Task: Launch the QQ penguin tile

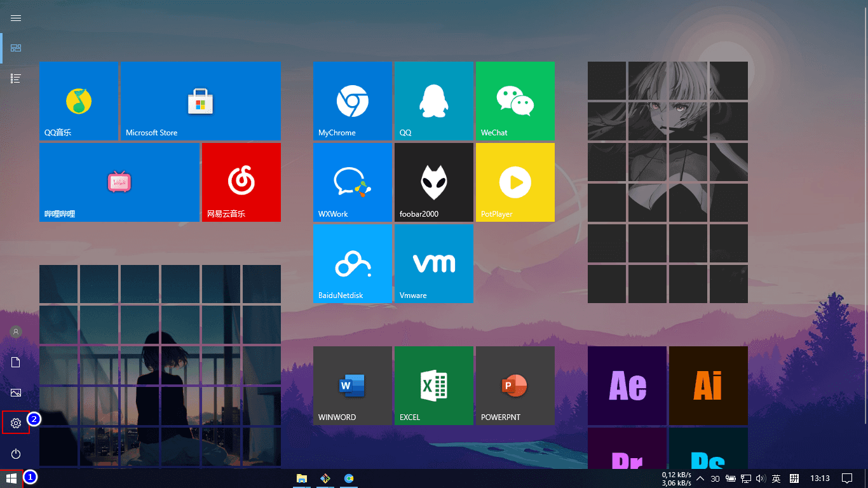Action: (x=434, y=101)
